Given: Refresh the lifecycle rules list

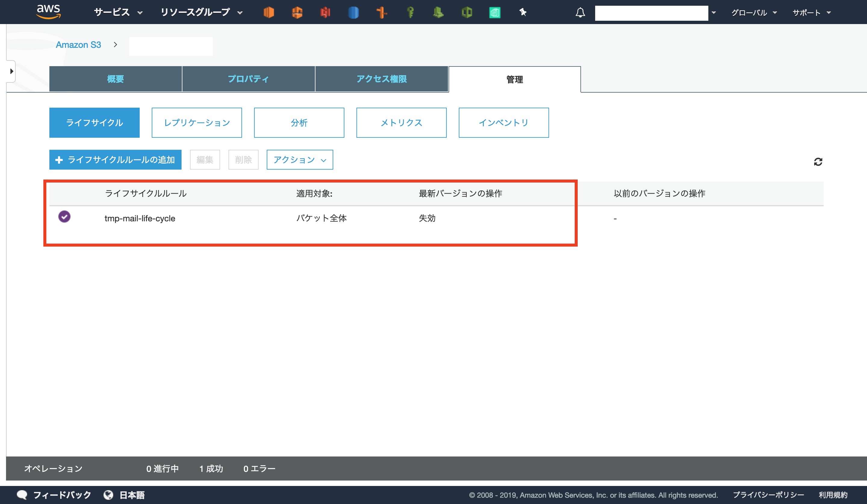Looking at the screenshot, I should point(818,161).
